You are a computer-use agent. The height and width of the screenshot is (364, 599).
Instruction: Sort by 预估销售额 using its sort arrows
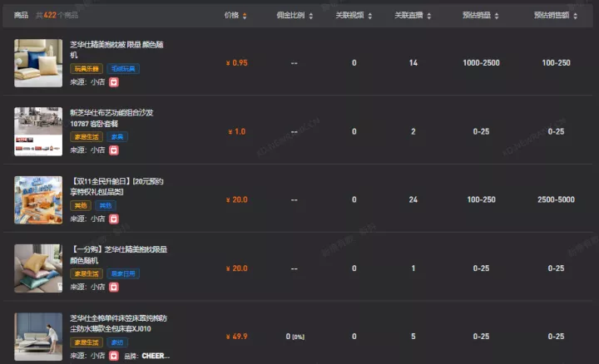coord(576,16)
